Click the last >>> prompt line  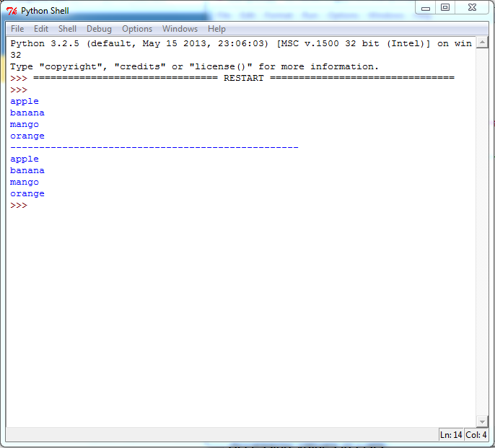click(x=19, y=205)
